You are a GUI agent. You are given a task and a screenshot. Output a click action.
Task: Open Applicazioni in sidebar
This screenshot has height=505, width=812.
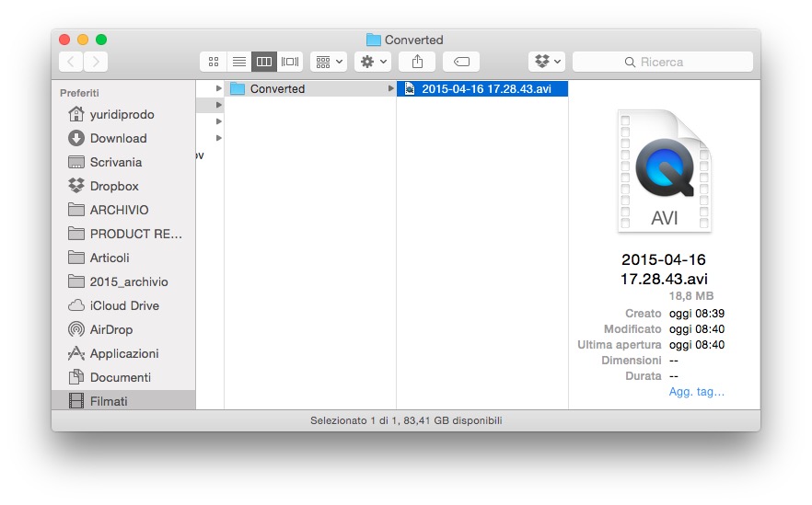coord(123,353)
